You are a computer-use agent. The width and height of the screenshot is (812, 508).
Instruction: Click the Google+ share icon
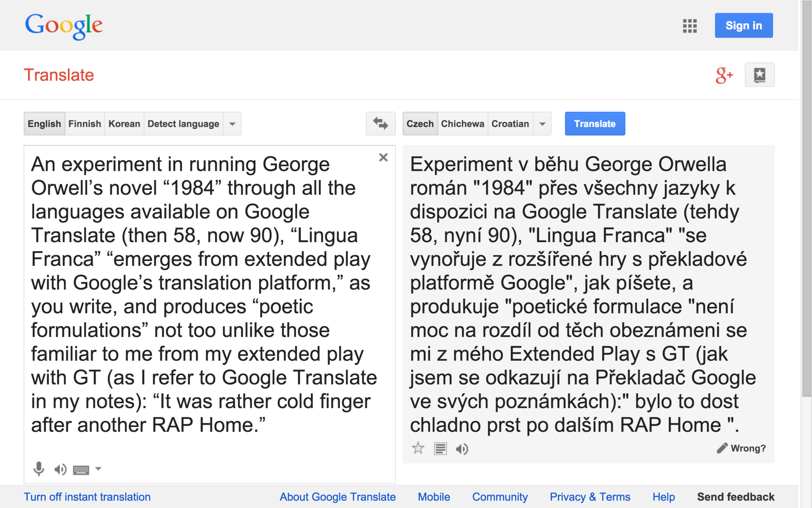[x=724, y=75]
